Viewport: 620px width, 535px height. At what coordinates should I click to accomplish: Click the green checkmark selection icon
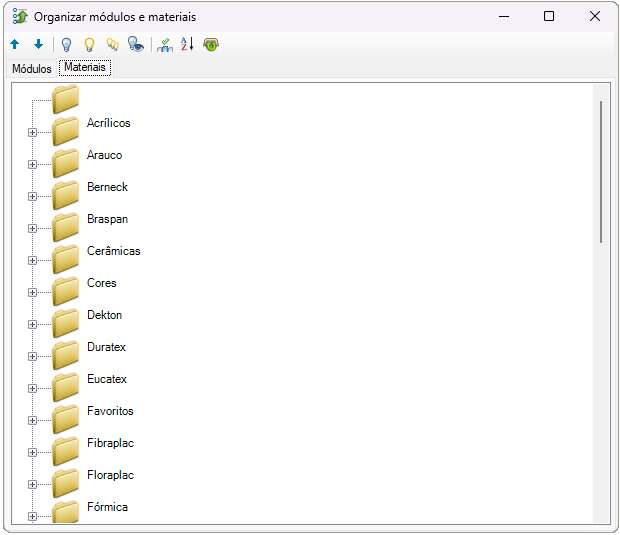[165, 45]
